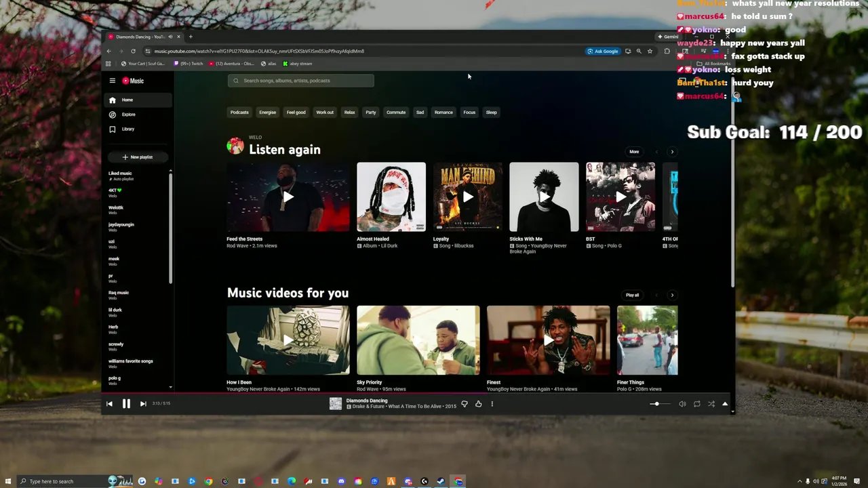
Task: Open the Diamonds Dancing album art thumbnail
Action: [x=336, y=404]
